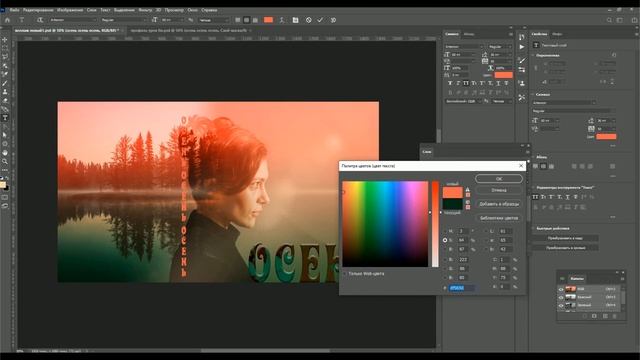
Task: Select the G radio button in color picker
Action: click(x=445, y=269)
